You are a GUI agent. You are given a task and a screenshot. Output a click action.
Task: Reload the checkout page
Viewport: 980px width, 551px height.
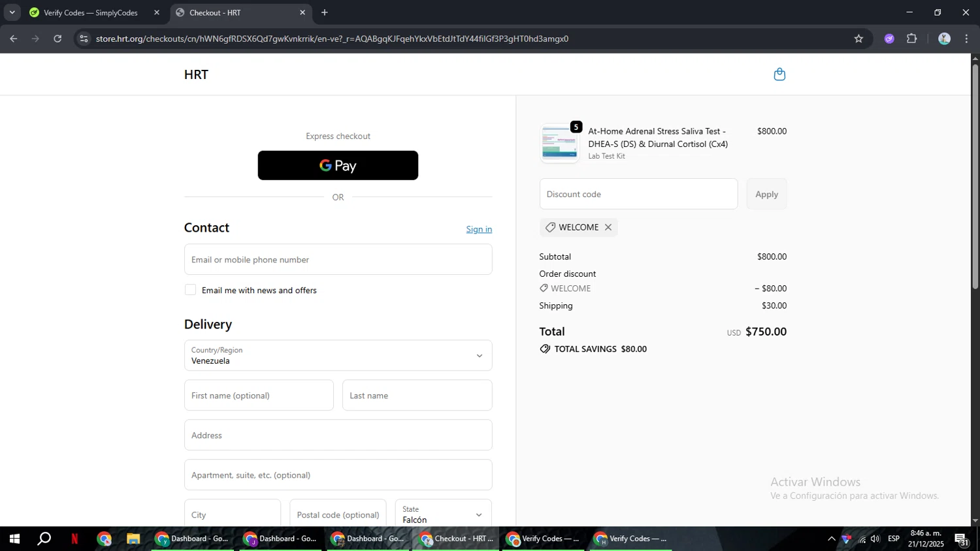57,39
